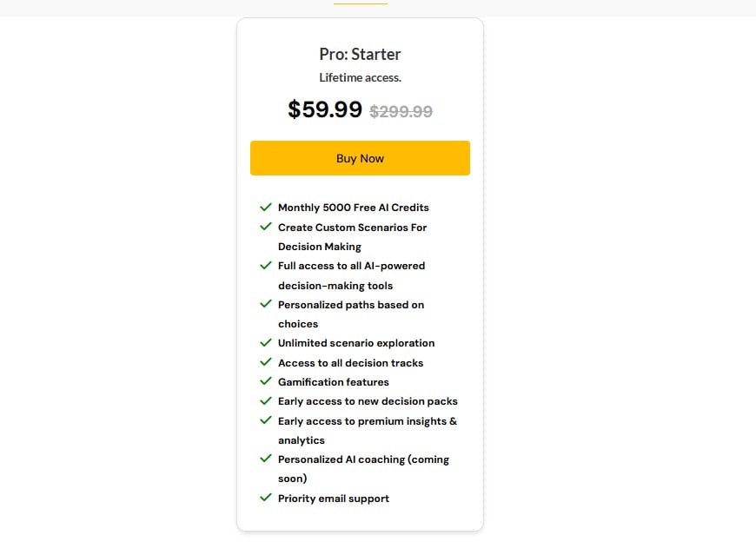Viewport: 756px width, 555px height.
Task: Select the strikethrough $299.99 original price
Action: click(x=401, y=111)
